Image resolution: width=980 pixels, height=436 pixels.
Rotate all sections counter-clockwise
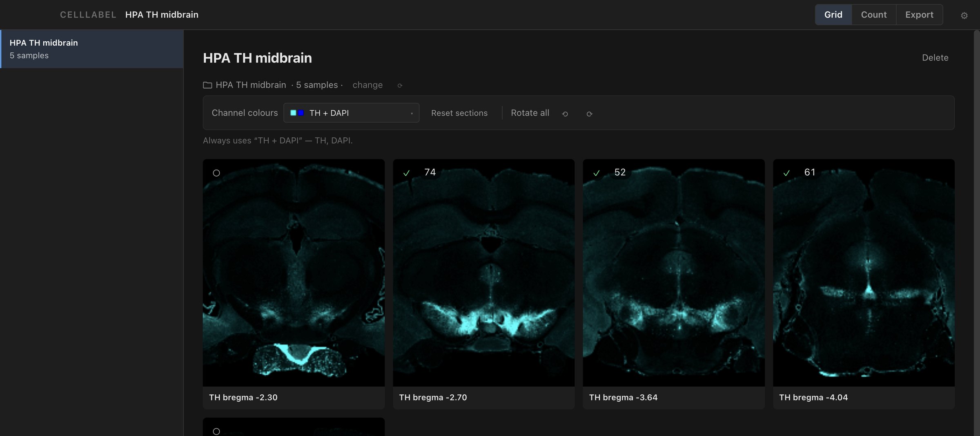pos(565,114)
